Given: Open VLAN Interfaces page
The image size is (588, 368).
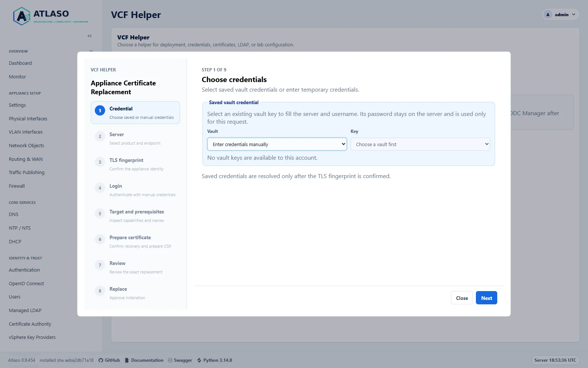Looking at the screenshot, I should coord(26,132).
